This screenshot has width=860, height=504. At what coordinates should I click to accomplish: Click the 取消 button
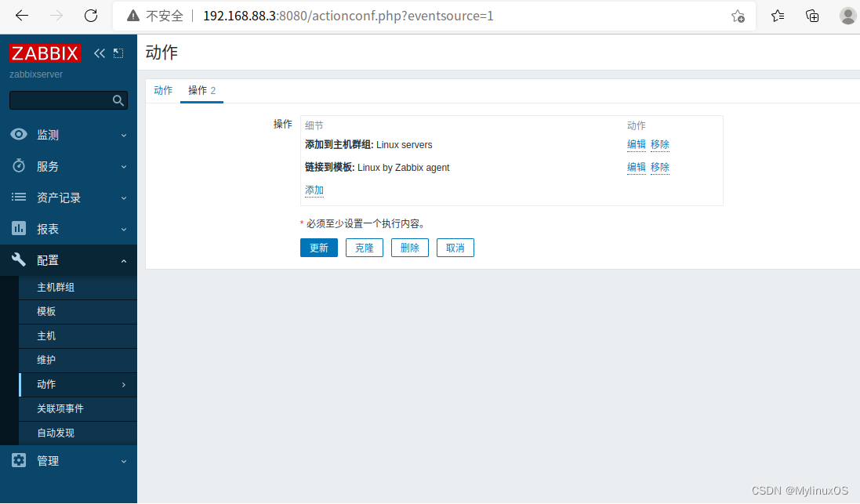click(x=455, y=248)
